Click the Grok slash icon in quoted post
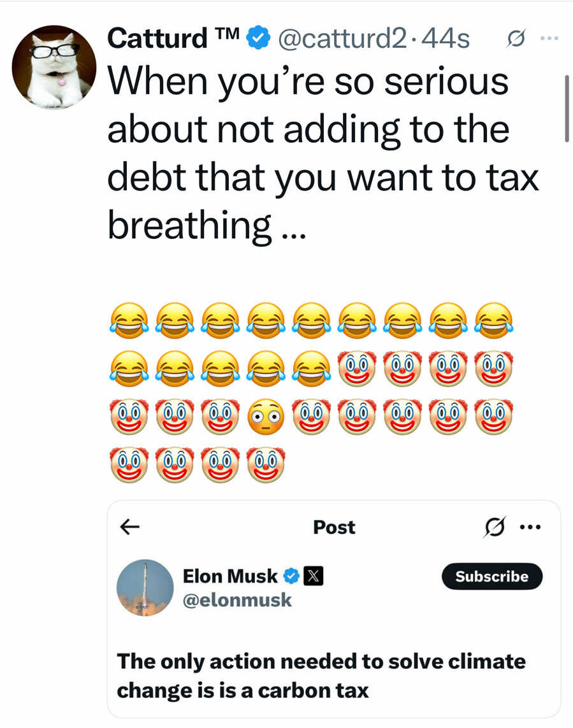The image size is (573, 728). pyautogui.click(x=493, y=527)
